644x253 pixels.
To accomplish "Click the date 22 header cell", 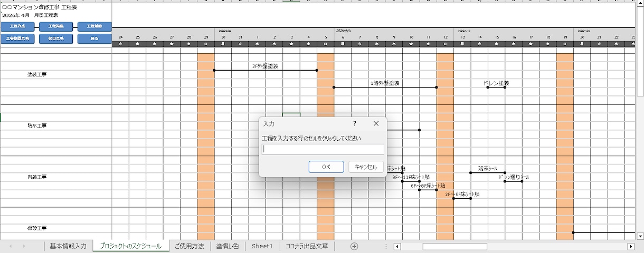I will tap(617, 37).
